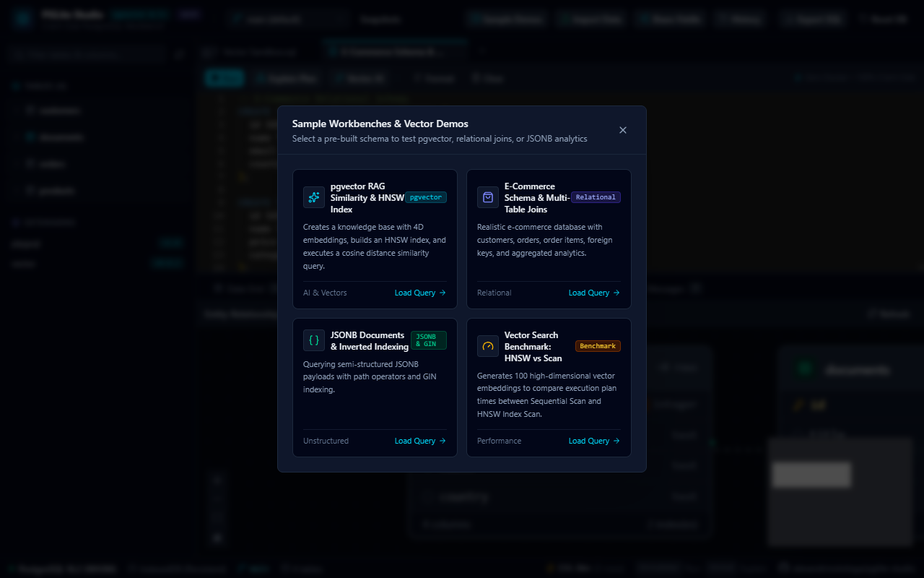Image resolution: width=924 pixels, height=578 pixels.
Task: Click the orange "Benchmark" badge
Action: (598, 346)
